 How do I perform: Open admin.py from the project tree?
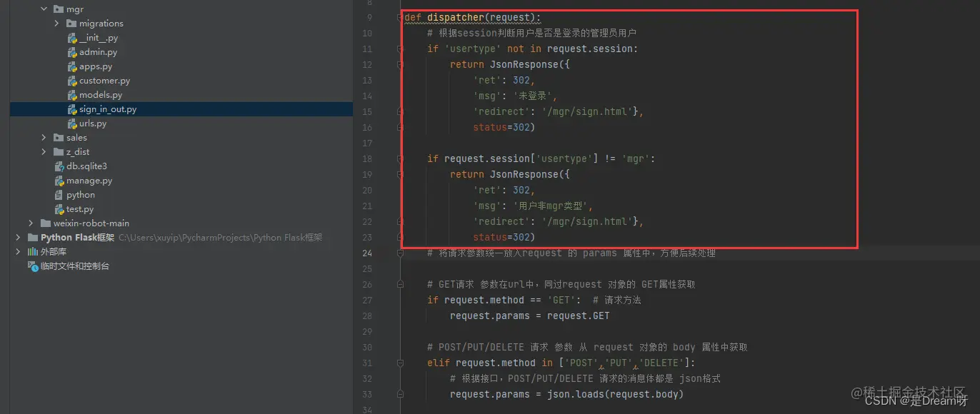(x=98, y=52)
